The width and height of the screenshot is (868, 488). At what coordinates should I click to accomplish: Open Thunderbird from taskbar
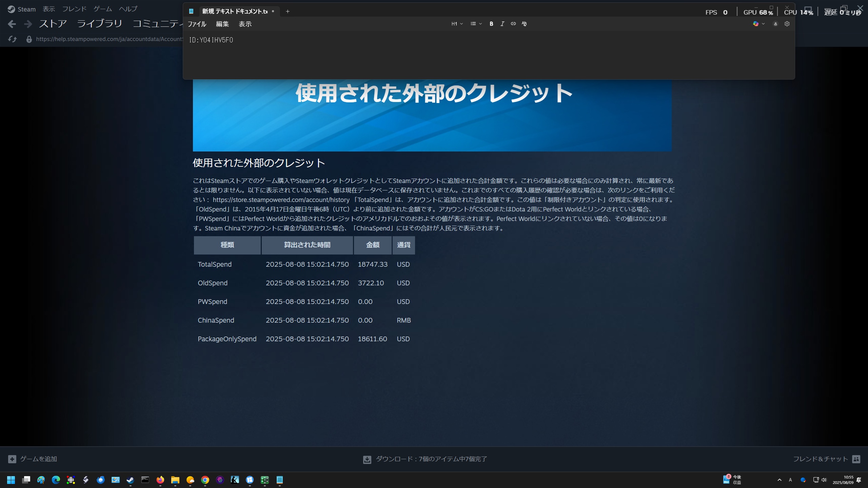101,480
